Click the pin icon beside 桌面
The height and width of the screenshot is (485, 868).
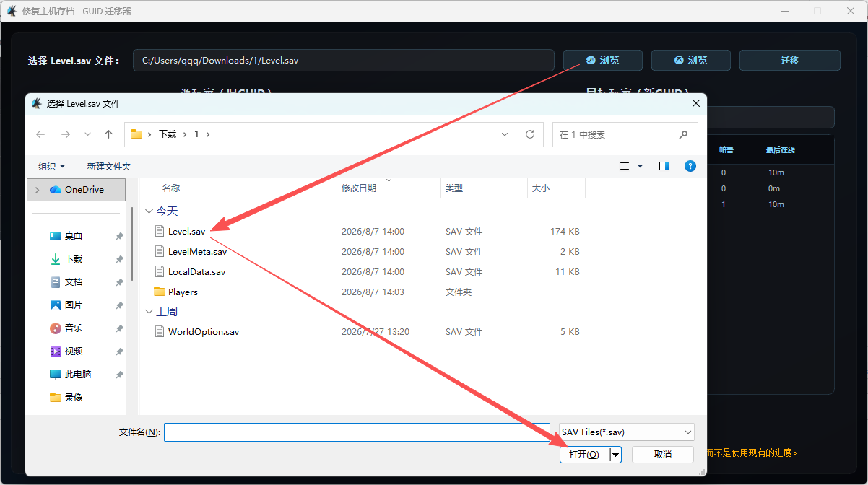(119, 236)
